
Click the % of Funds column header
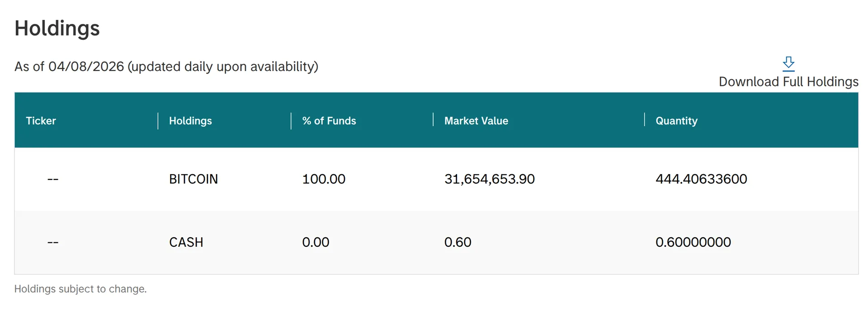pyautogui.click(x=329, y=121)
